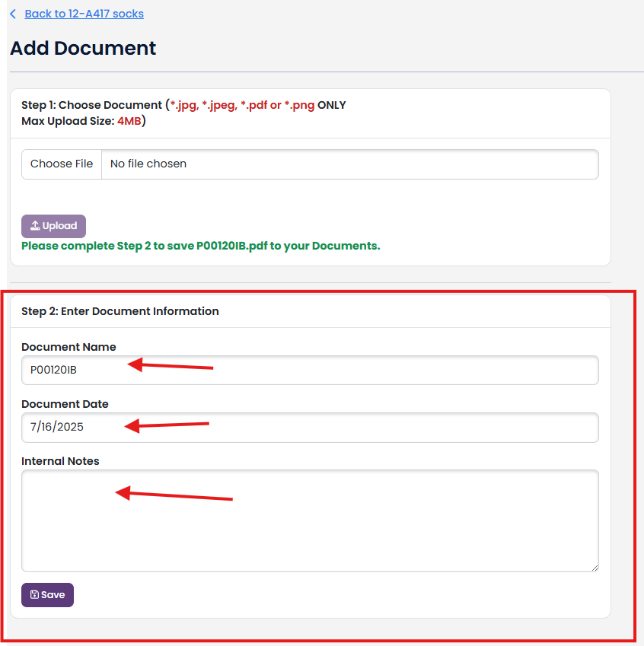
Task: Click the upload icon inside the Upload button
Action: [x=35, y=225]
